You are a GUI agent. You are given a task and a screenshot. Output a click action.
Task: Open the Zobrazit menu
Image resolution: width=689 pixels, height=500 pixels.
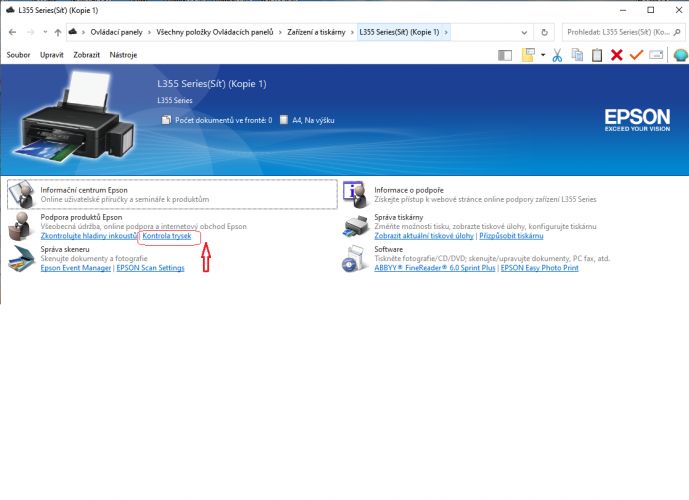click(87, 55)
